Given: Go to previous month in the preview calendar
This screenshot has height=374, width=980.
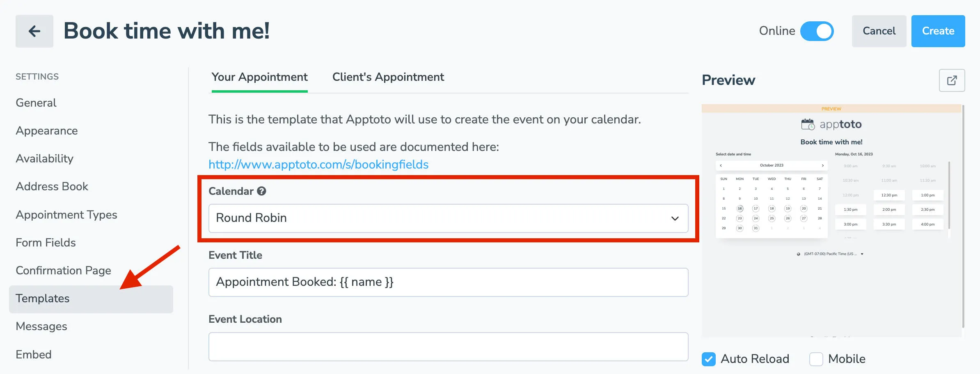Looking at the screenshot, I should click(721, 166).
